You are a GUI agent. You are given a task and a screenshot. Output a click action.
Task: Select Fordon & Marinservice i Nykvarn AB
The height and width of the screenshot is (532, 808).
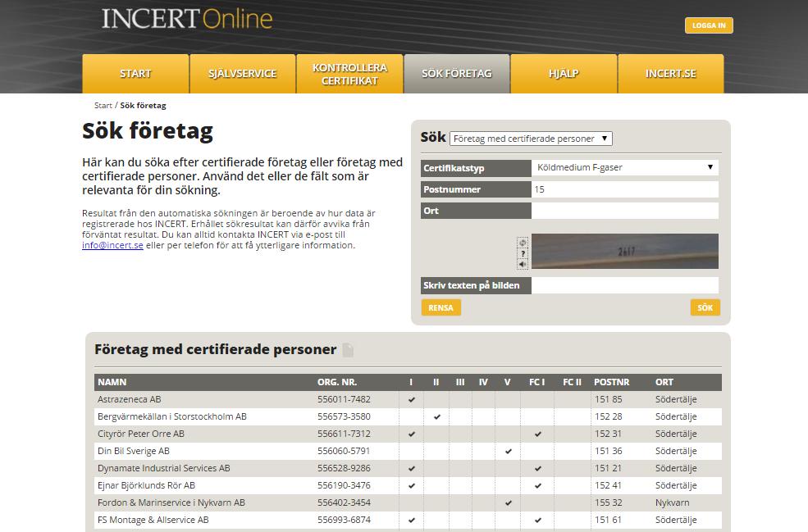(x=171, y=502)
